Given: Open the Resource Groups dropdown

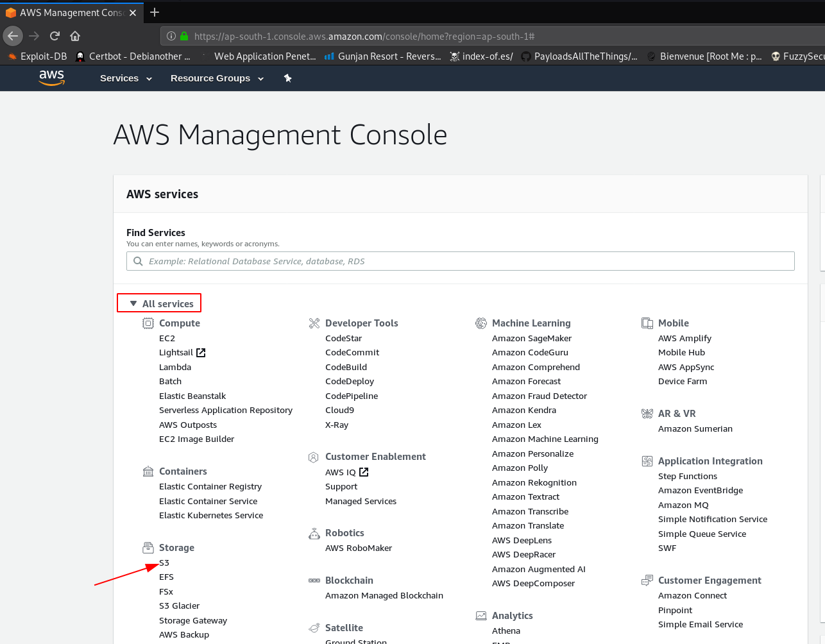Looking at the screenshot, I should [x=217, y=78].
